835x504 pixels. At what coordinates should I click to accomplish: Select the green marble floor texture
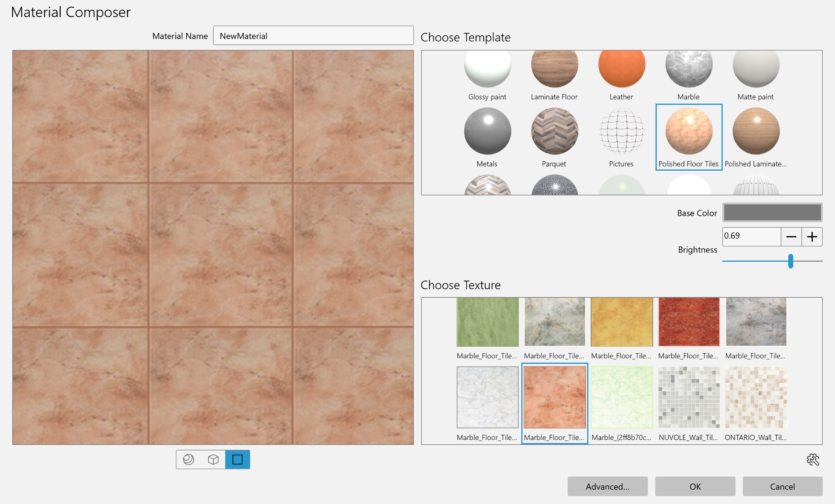487,322
